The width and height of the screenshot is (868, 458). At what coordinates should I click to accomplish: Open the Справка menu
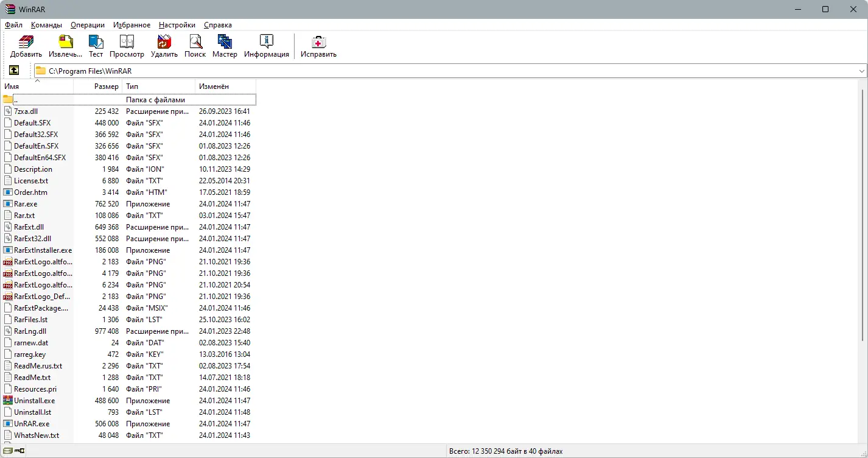[x=217, y=25]
